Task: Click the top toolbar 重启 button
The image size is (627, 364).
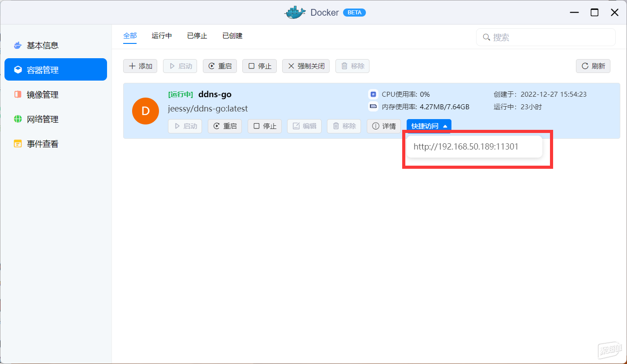Action: (220, 66)
